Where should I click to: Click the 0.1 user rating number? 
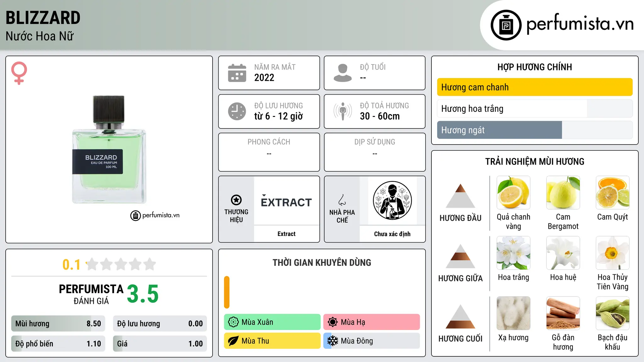click(x=71, y=265)
